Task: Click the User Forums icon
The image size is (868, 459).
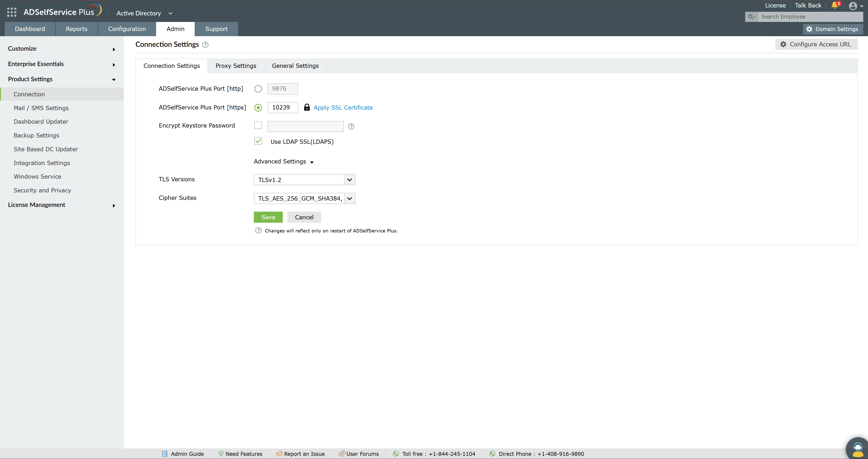Action: coord(342,454)
